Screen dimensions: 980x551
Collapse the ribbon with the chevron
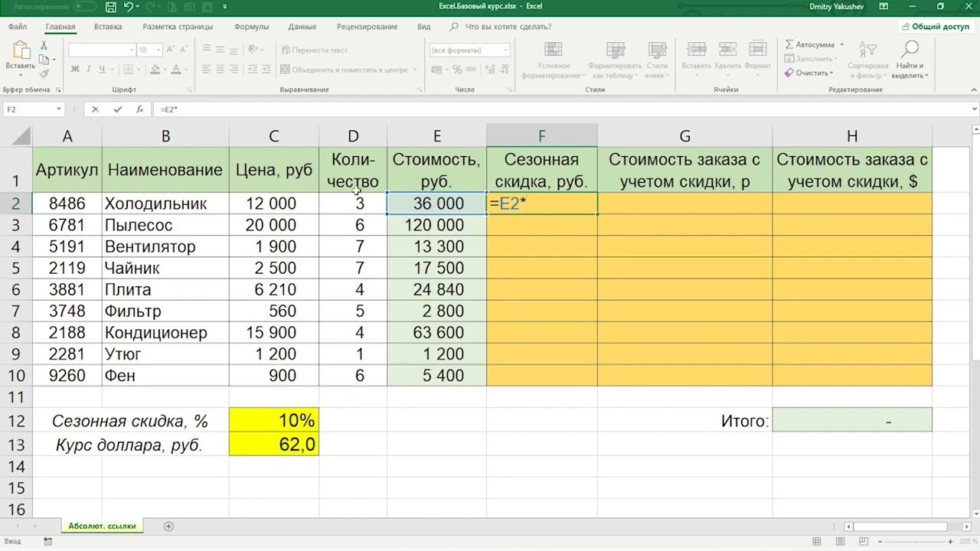pos(972,90)
